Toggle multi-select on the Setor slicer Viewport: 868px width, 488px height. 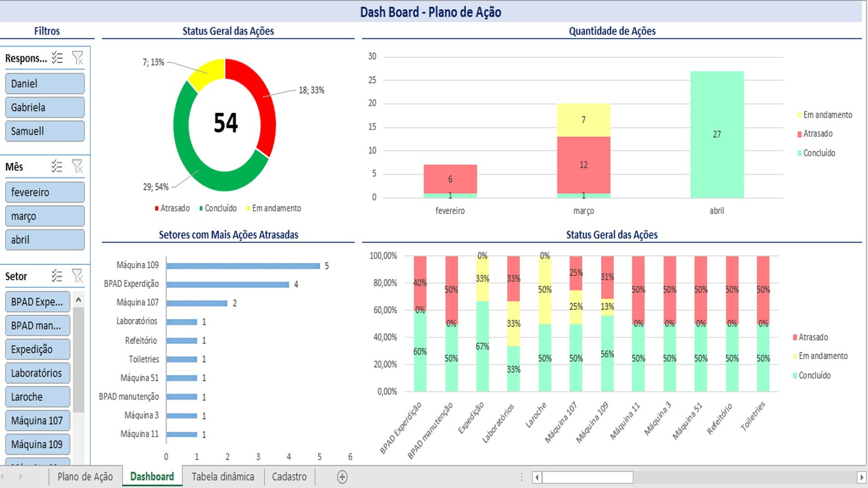coord(57,276)
